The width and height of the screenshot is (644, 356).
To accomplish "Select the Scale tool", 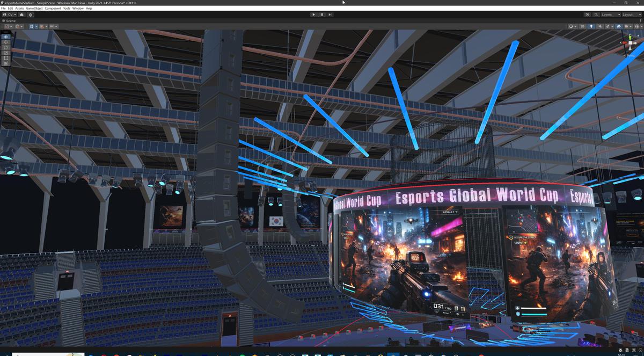I will pos(6,53).
